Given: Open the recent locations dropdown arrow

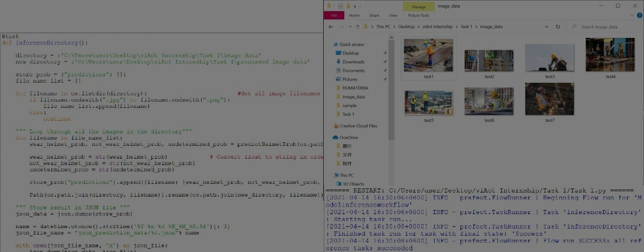Looking at the screenshot, I should 349,27.
